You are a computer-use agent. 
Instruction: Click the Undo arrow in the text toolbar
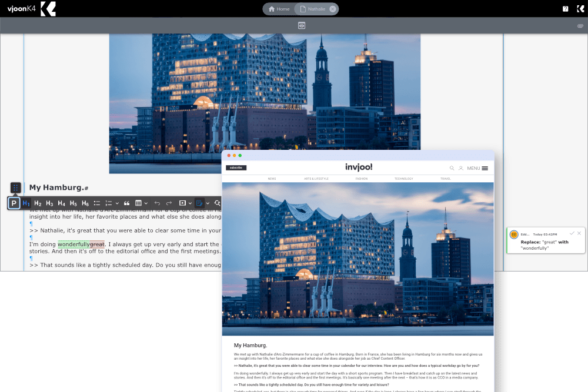(156, 203)
